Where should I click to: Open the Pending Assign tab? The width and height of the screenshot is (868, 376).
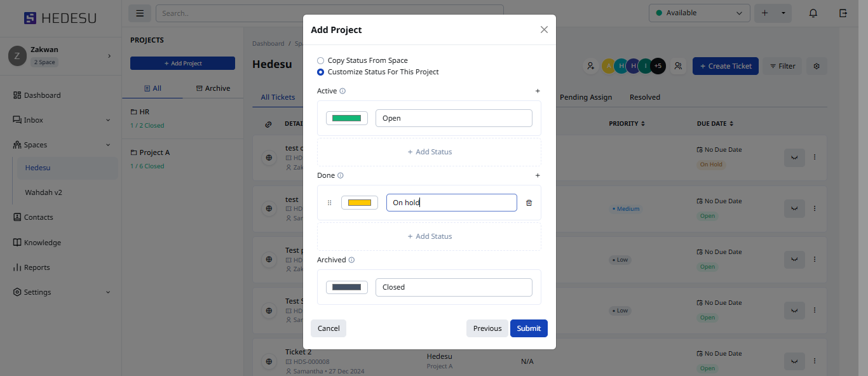coord(585,97)
